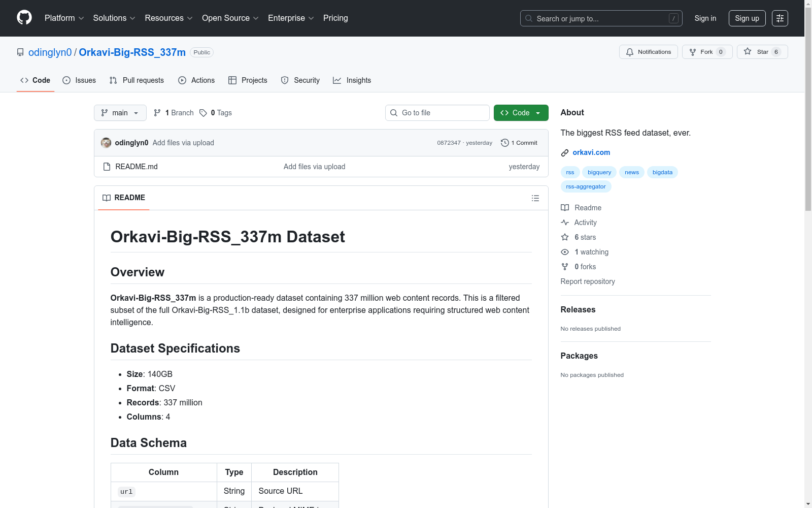The width and height of the screenshot is (812, 508).
Task: Open the Actions tab
Action: 196,80
